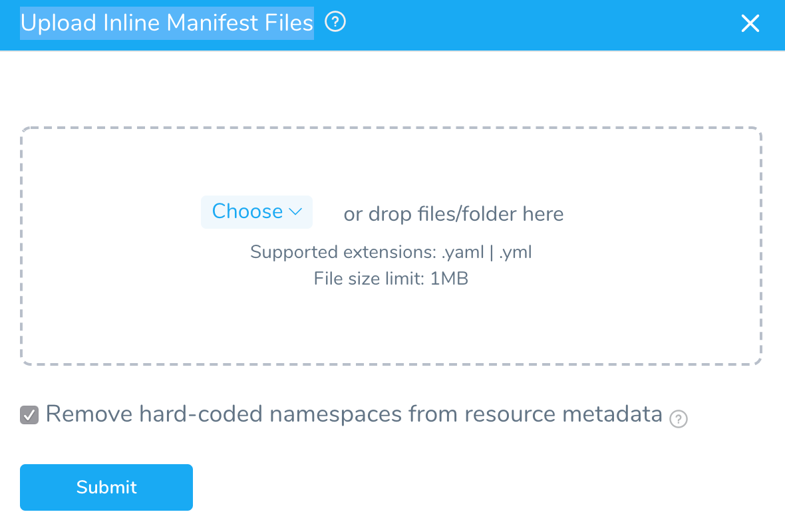The image size is (785, 532).
Task: Click the 'Choose' word in the file picker
Action: (247, 211)
